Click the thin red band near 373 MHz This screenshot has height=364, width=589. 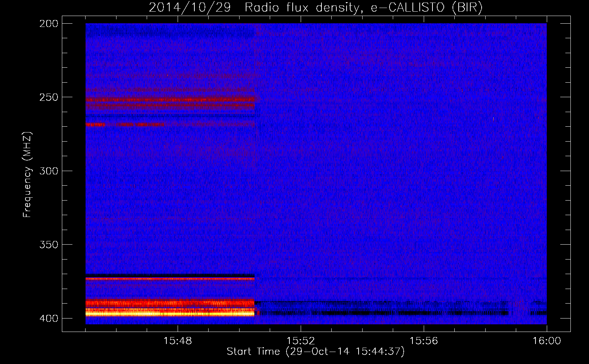click(x=170, y=278)
